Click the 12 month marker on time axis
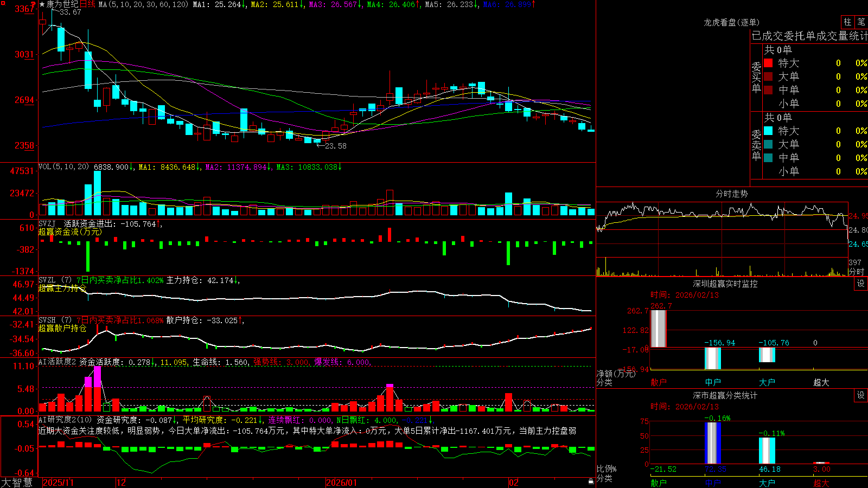 tap(121, 483)
